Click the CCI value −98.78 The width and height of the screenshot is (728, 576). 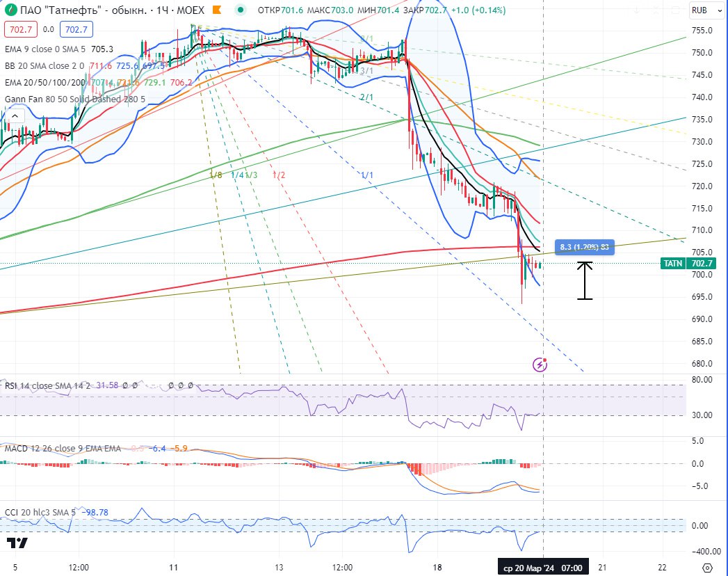pos(95,513)
